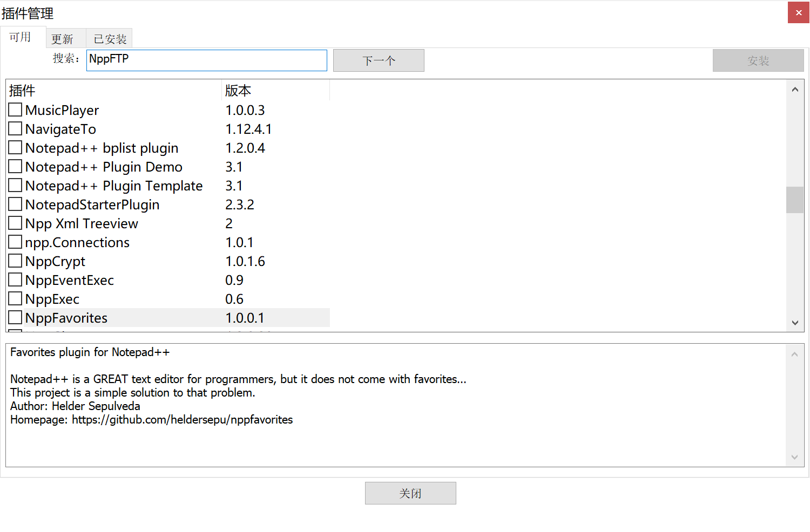This screenshot has height=532, width=810.
Task: Switch to the 可用 tab
Action: (23, 37)
